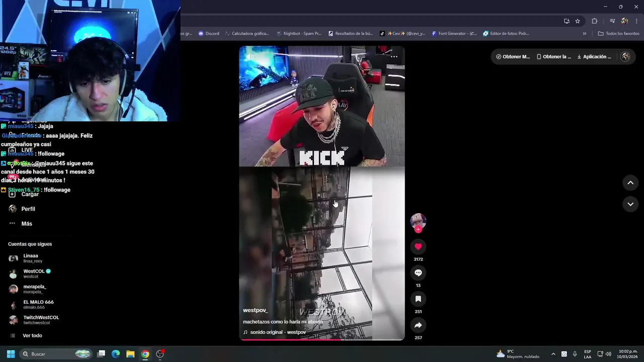
Task: Click the Obtener M... button
Action: click(x=513, y=57)
